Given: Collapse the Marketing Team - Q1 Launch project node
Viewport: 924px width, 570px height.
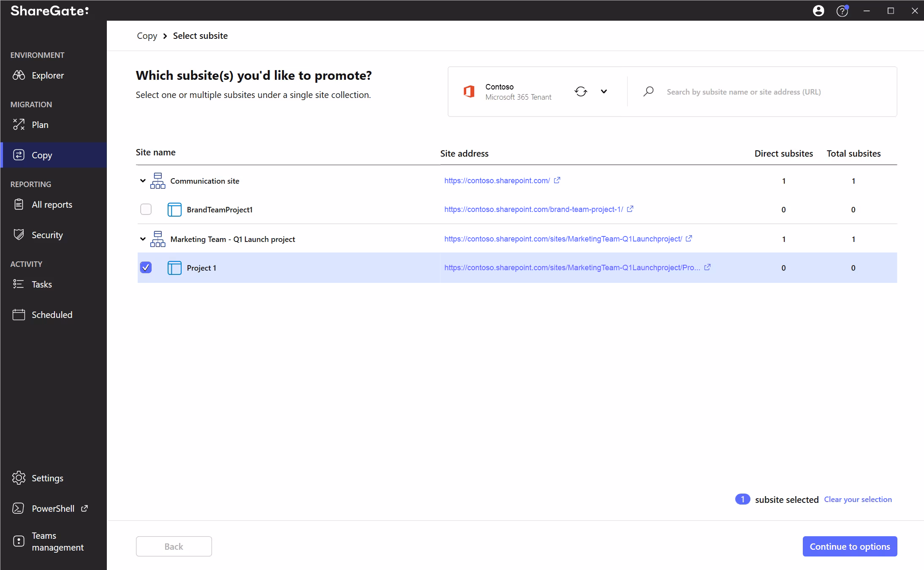Looking at the screenshot, I should pyautogui.click(x=143, y=239).
